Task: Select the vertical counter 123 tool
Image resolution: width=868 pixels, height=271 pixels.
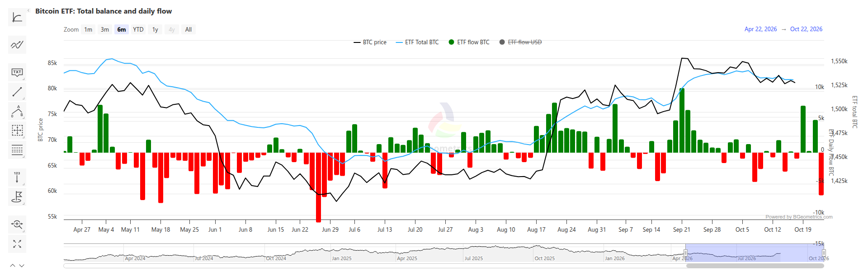Action: coord(17,178)
